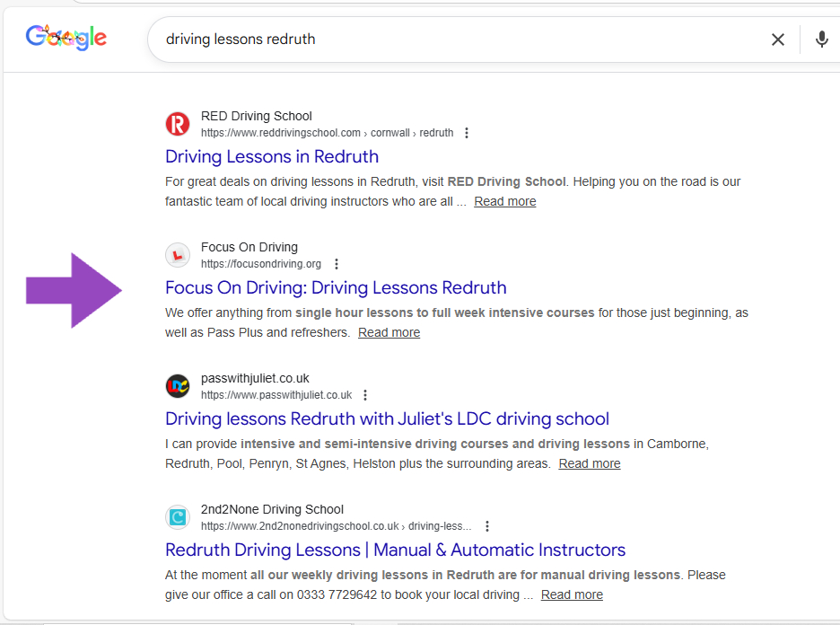Start voice search with microphone icon
The image size is (840, 625).
(821, 40)
